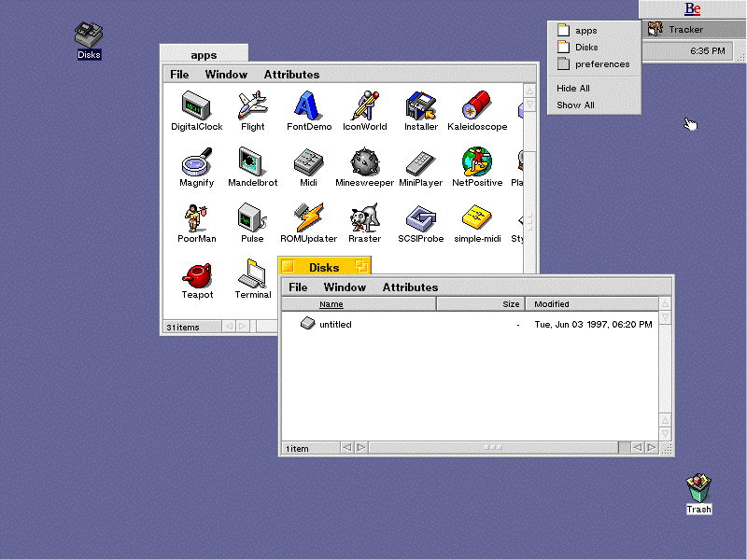Open Window menu in Disks window
Image resolution: width=747 pixels, height=560 pixels.
coord(345,287)
